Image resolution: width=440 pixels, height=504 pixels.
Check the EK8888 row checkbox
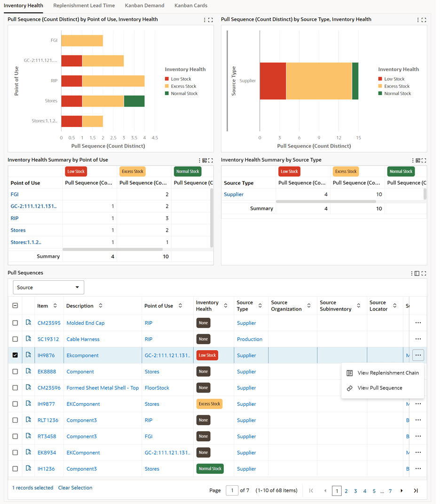pos(15,371)
